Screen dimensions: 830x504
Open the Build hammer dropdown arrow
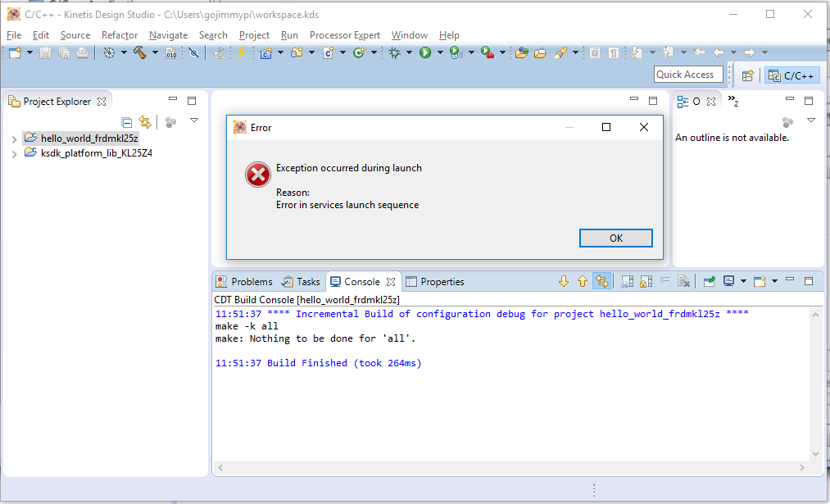point(155,52)
